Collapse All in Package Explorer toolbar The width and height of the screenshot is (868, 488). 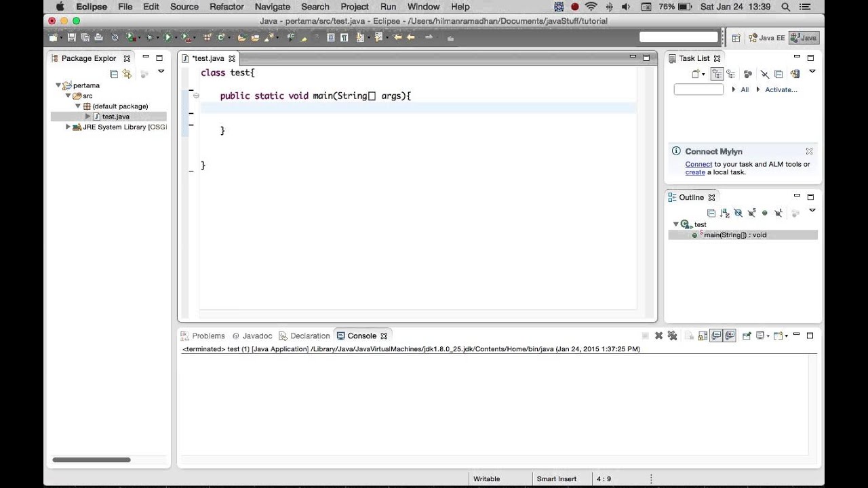(x=114, y=74)
